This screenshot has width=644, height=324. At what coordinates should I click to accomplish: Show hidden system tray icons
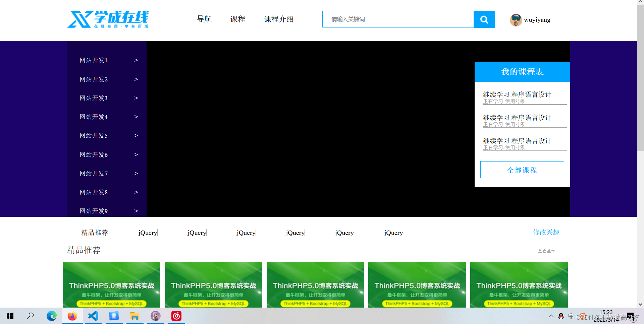(x=551, y=316)
